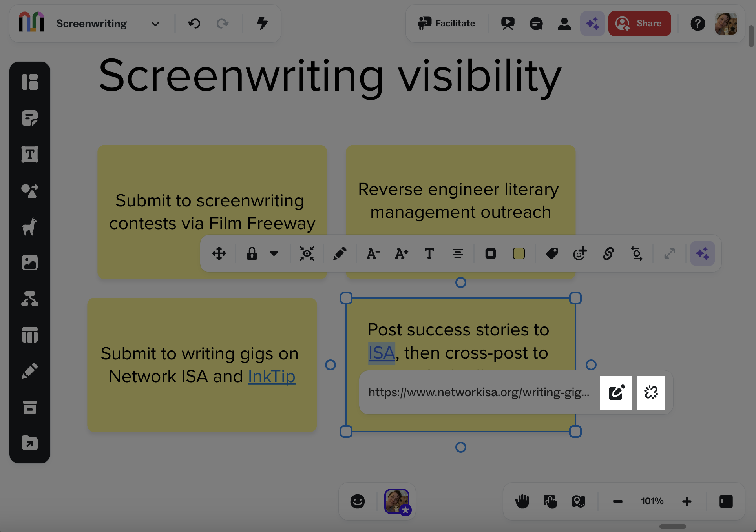Open the shapes tool in sidebar

click(30, 191)
